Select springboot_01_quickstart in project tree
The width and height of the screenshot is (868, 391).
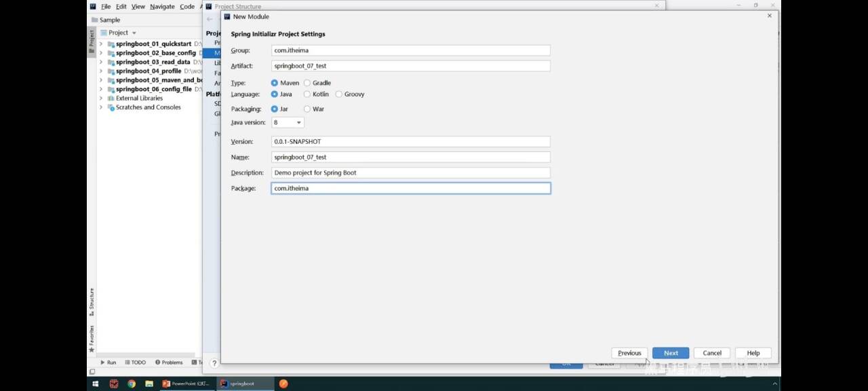coord(153,44)
